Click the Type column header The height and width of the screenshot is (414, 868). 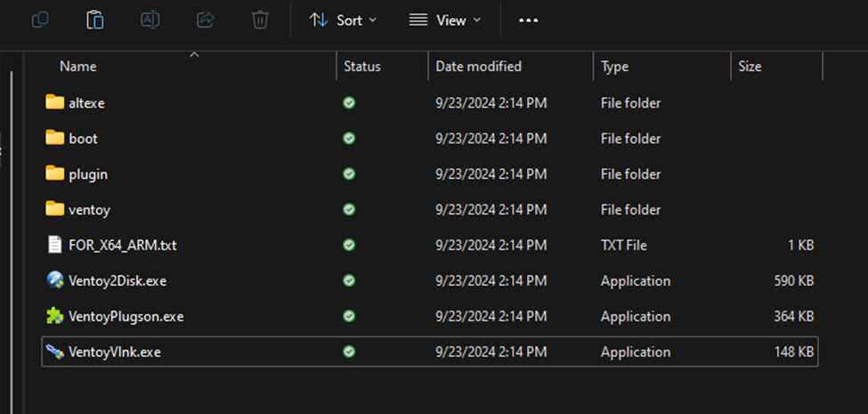pos(614,67)
